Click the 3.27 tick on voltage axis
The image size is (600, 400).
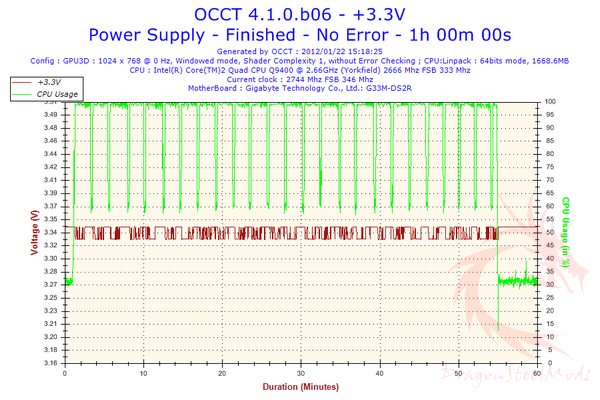(50, 284)
